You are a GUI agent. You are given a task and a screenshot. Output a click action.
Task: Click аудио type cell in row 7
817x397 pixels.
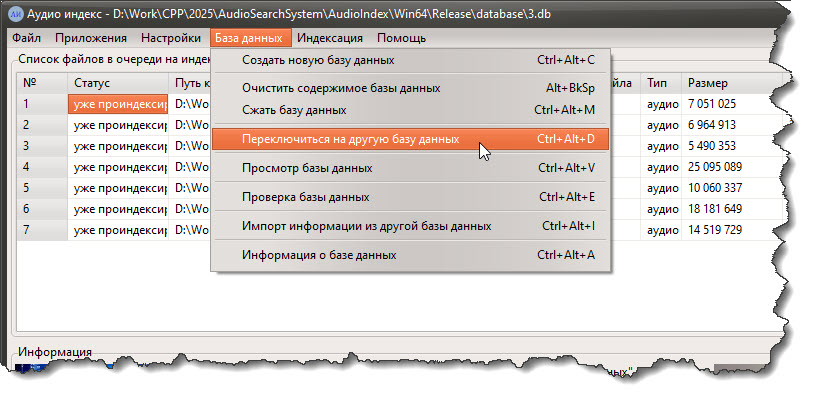tap(662, 230)
